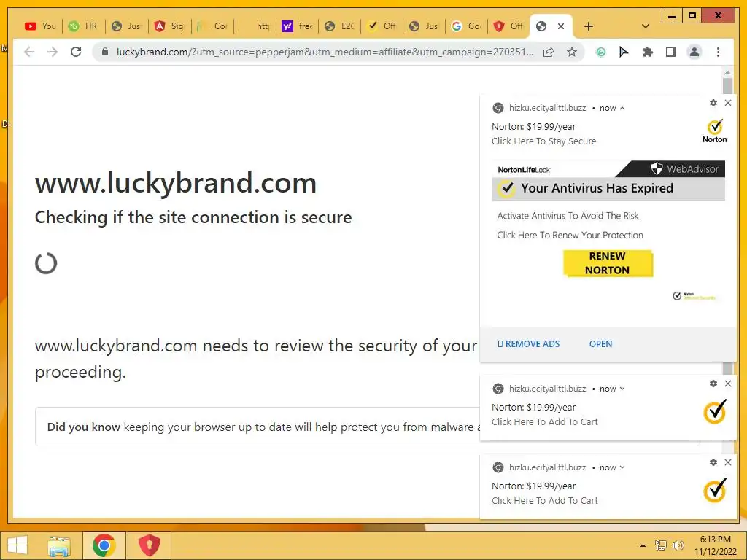Screen dimensions: 747x560
Task: Open settings gear of the middle notification
Action: coord(713,384)
